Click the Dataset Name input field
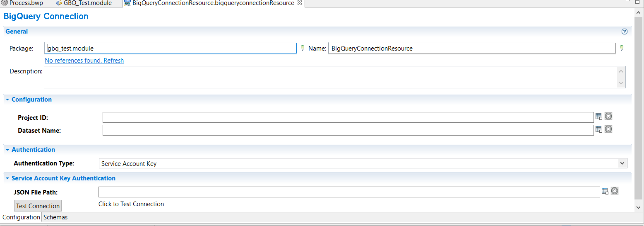 coord(348,130)
